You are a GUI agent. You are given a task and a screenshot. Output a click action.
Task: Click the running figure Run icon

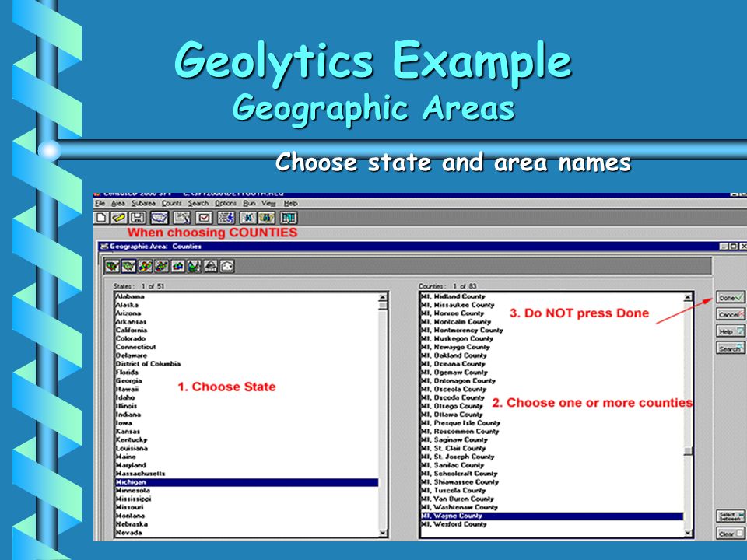226,218
